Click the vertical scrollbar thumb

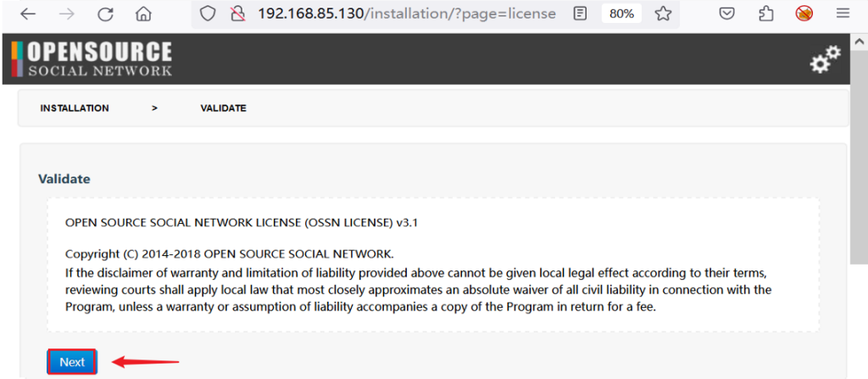pyautogui.click(x=860, y=158)
